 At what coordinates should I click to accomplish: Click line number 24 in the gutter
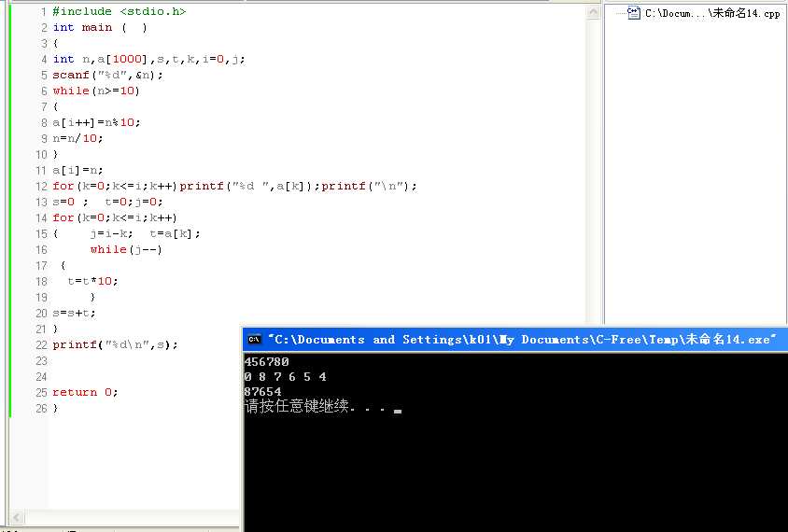41,376
